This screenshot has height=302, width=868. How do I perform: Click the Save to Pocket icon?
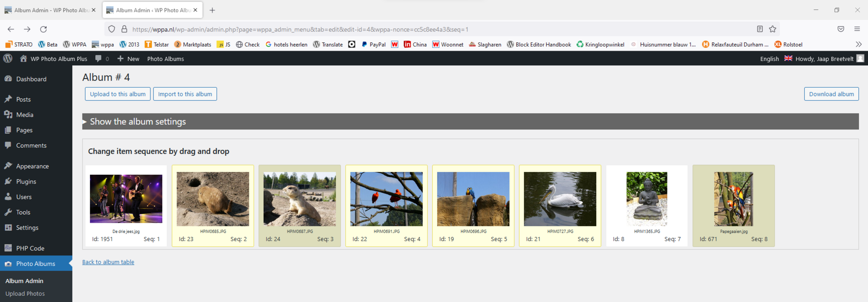point(841,29)
